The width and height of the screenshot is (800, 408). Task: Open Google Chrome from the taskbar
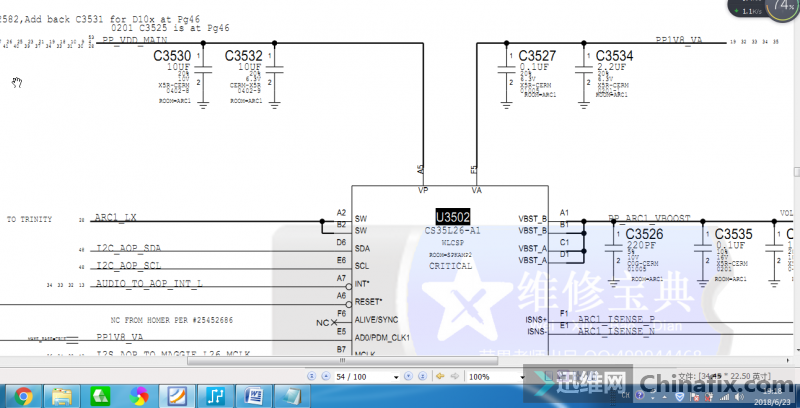pyautogui.click(x=23, y=396)
